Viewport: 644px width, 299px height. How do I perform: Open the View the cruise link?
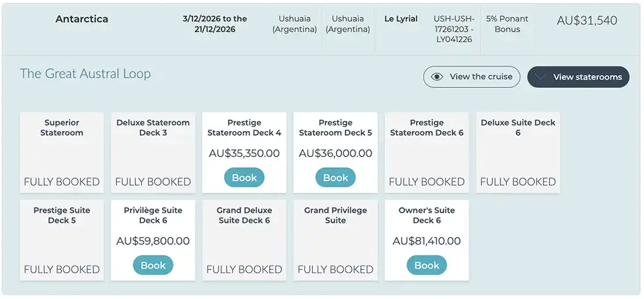click(480, 77)
